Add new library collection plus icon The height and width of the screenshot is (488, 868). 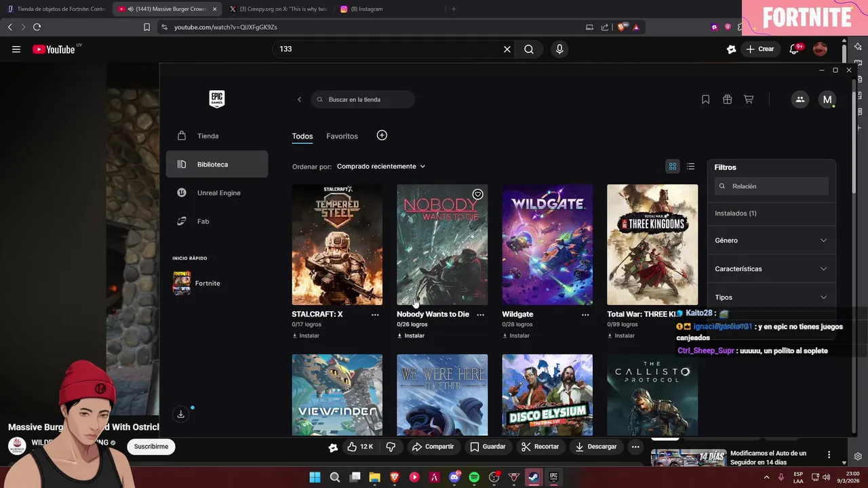point(382,136)
